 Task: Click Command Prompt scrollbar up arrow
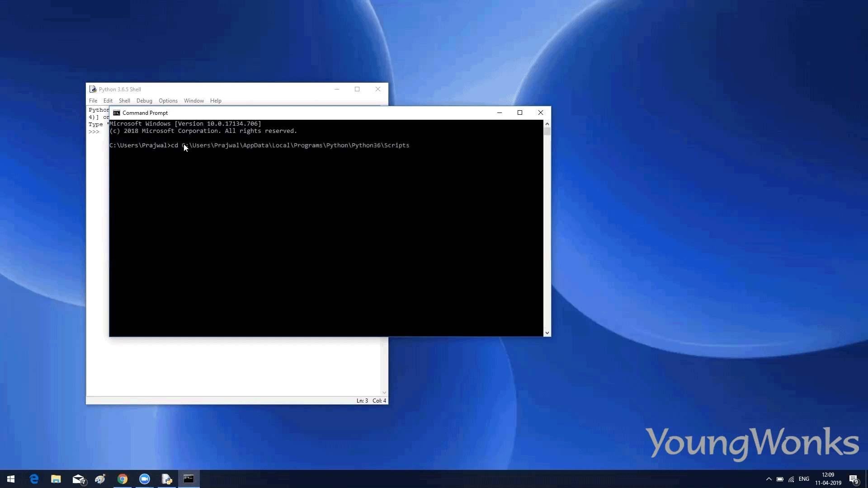click(547, 124)
